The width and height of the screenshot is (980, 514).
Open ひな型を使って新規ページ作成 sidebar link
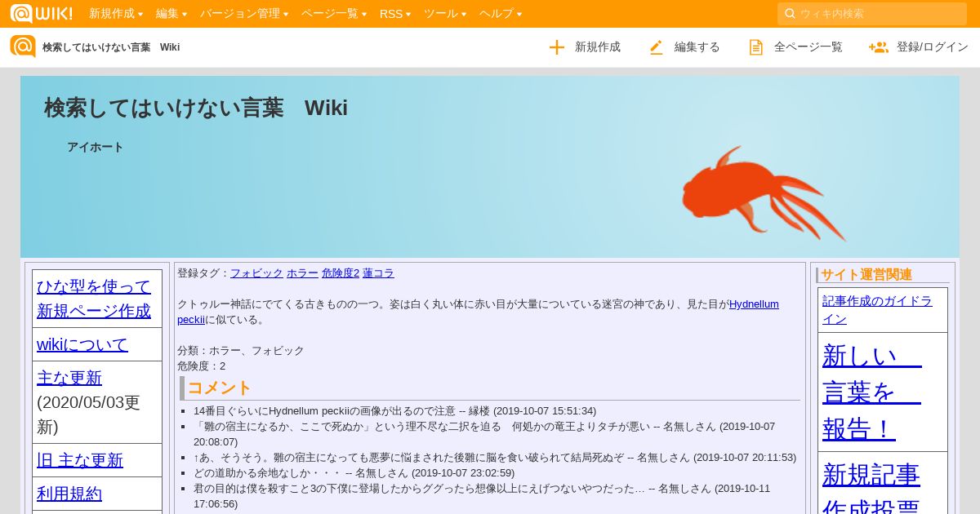(x=94, y=299)
